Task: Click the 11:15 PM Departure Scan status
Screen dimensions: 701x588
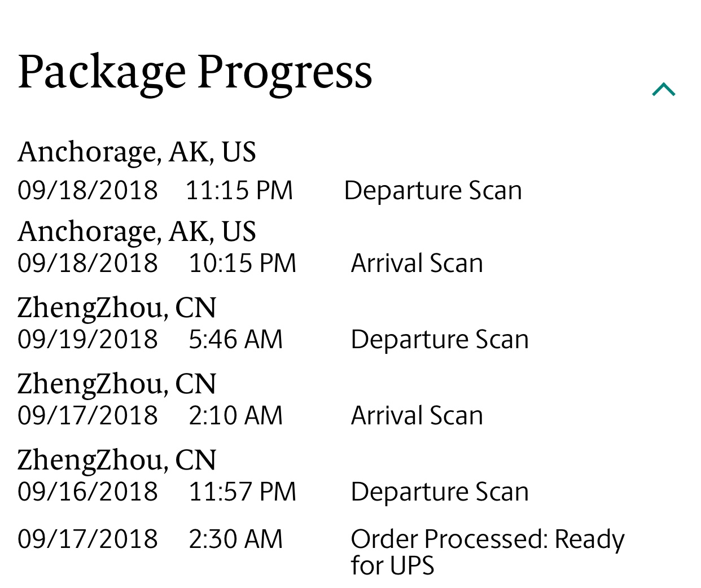Action: point(433,191)
